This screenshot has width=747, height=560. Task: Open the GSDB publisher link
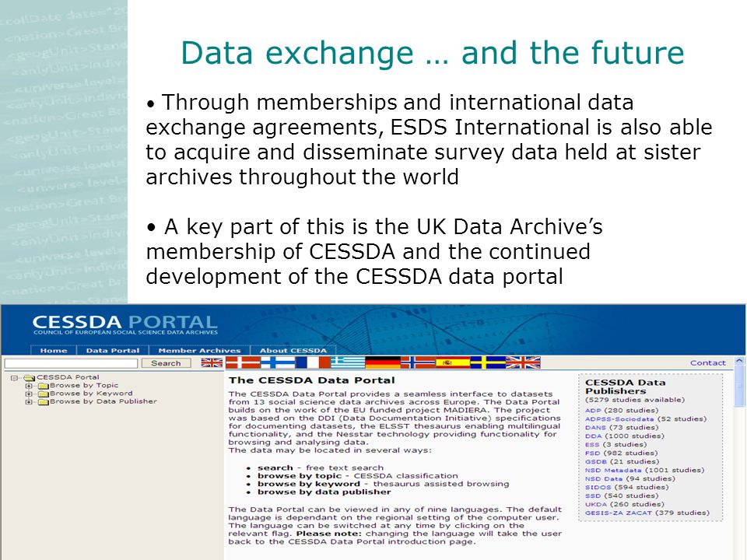596,462
